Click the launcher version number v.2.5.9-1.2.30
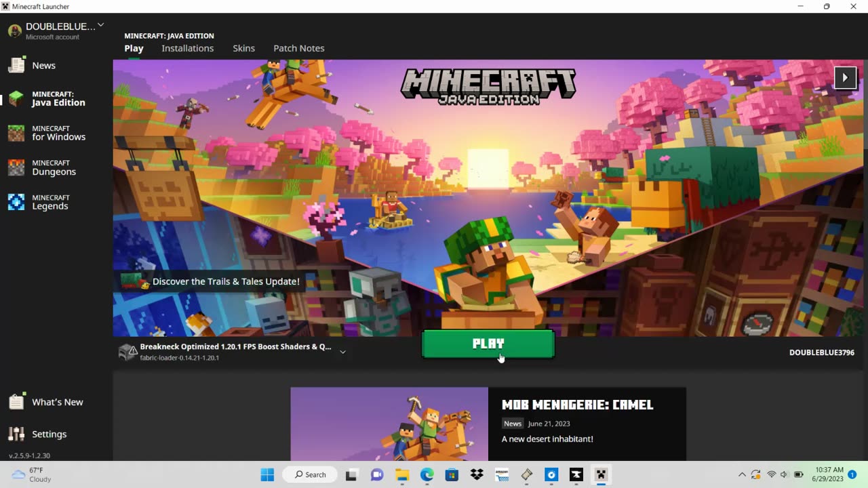 (x=29, y=455)
